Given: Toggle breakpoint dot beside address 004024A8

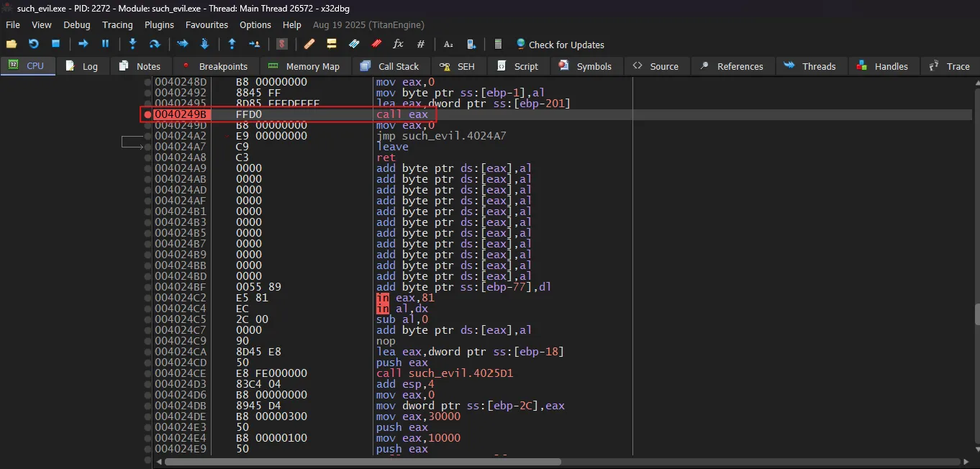Looking at the screenshot, I should 148,158.
